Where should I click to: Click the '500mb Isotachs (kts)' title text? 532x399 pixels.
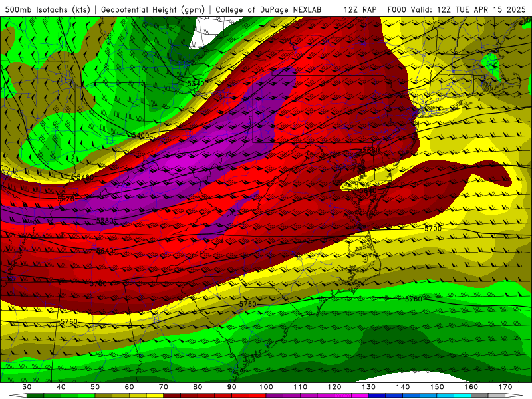pos(48,9)
